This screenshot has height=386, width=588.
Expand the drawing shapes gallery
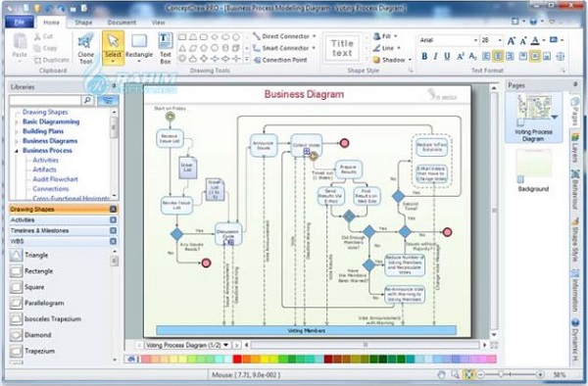click(x=247, y=59)
